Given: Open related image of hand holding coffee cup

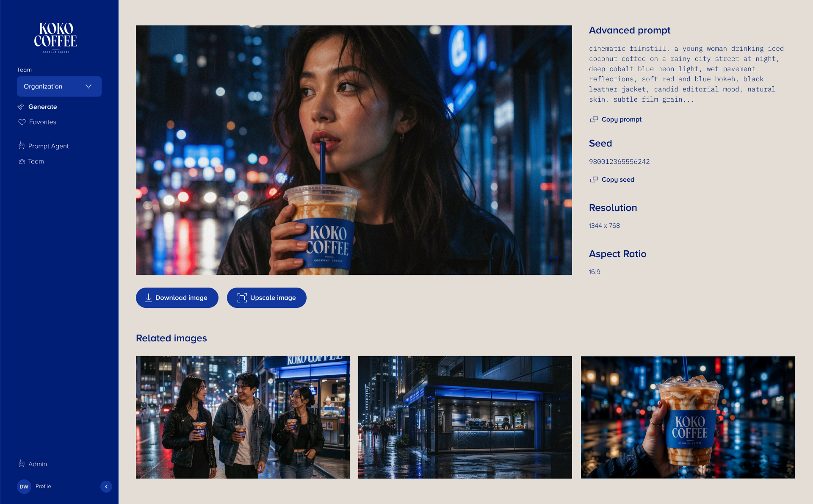Looking at the screenshot, I should click(x=688, y=417).
